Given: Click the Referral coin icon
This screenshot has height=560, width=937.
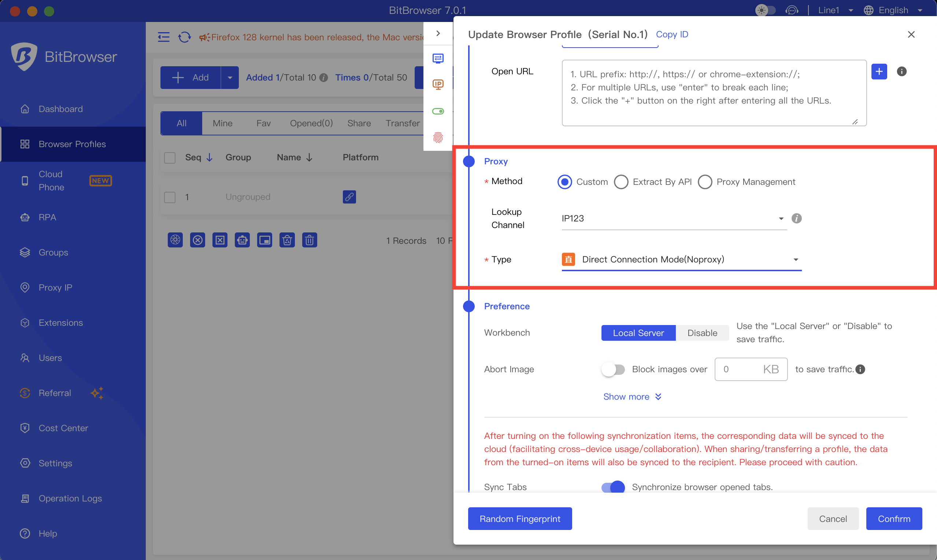Looking at the screenshot, I should [25, 393].
